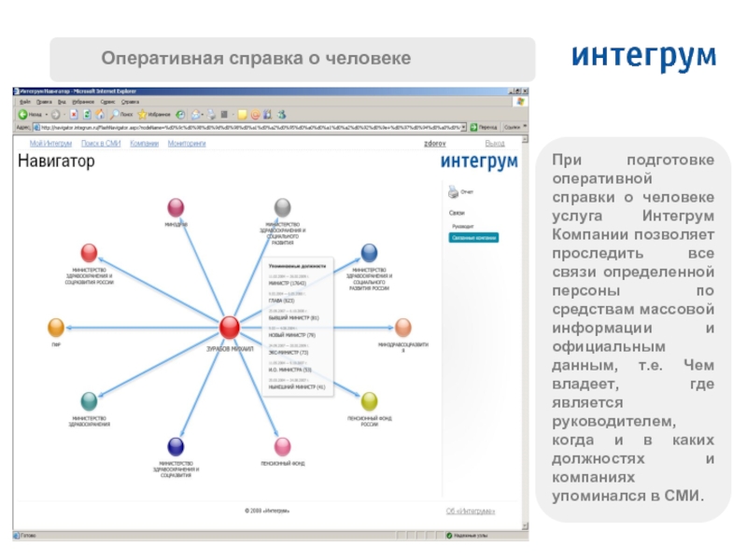Image resolution: width=747 pixels, height=560 pixels.
Task: Open the Правка menu
Action: click(x=44, y=102)
